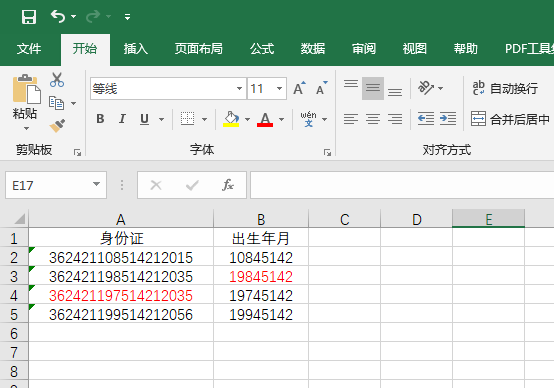The image size is (554, 388).
Task: Click the 粘贴 paste clipboard icon
Action: [x=26, y=89]
